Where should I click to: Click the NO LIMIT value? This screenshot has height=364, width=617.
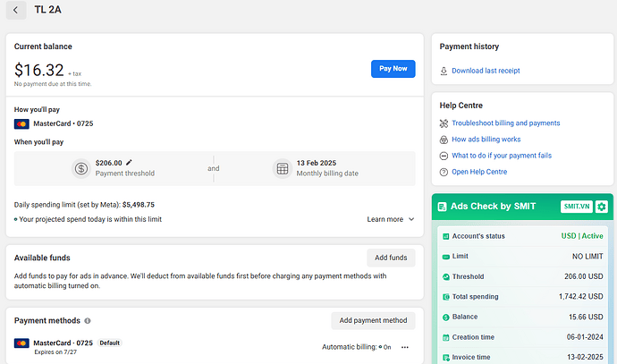click(587, 256)
